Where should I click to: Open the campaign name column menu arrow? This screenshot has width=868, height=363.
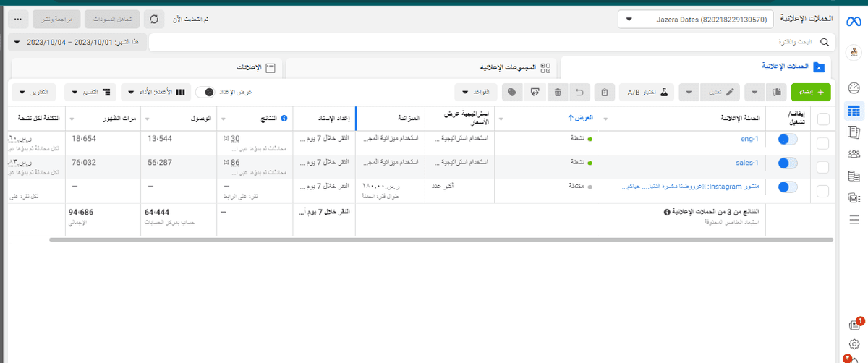pos(605,118)
